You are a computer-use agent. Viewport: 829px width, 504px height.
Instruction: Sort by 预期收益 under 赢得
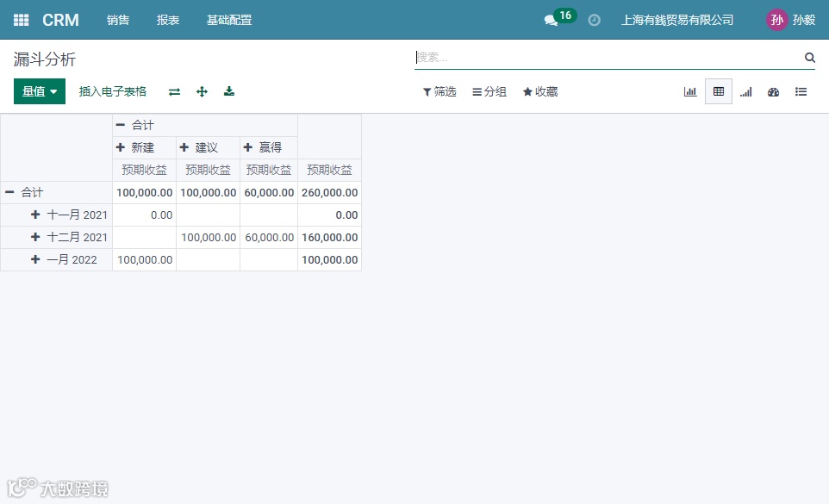coord(269,170)
